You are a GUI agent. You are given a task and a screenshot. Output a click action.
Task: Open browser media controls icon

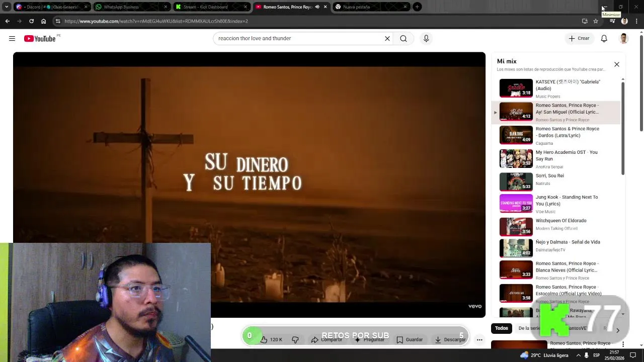click(612, 21)
